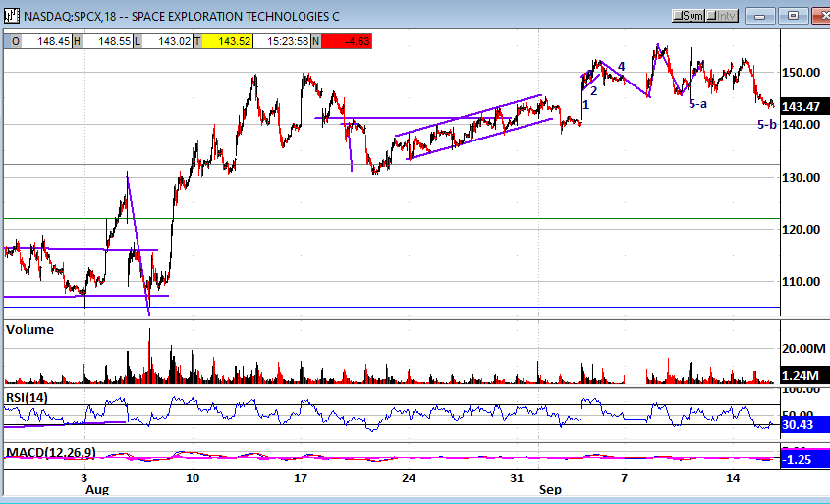Click the Sep month axis label
Image resolution: width=830 pixels, height=504 pixels.
click(x=550, y=489)
